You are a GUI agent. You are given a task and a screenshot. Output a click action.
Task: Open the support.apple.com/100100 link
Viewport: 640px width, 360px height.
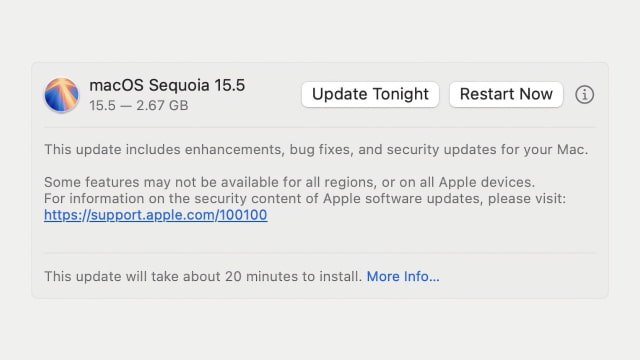156,215
